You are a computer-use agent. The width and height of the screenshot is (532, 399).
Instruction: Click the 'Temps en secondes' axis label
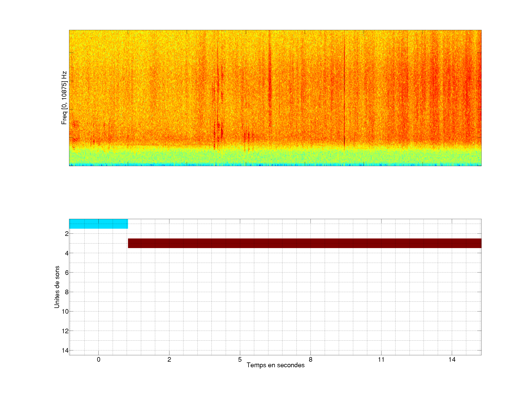pyautogui.click(x=275, y=365)
